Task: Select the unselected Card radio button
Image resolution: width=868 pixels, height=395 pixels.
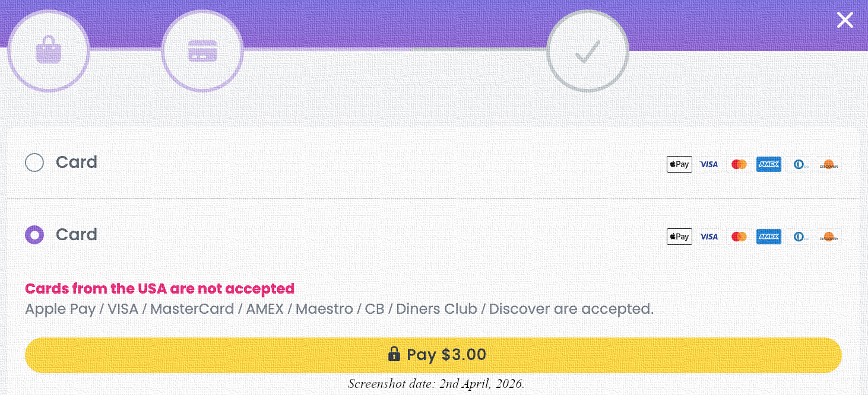Action: 34,163
